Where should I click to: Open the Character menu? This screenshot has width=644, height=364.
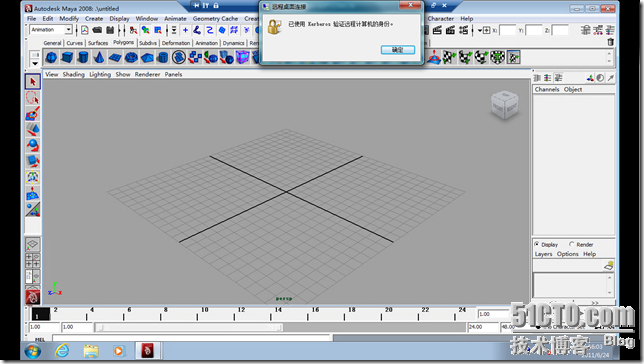click(440, 18)
